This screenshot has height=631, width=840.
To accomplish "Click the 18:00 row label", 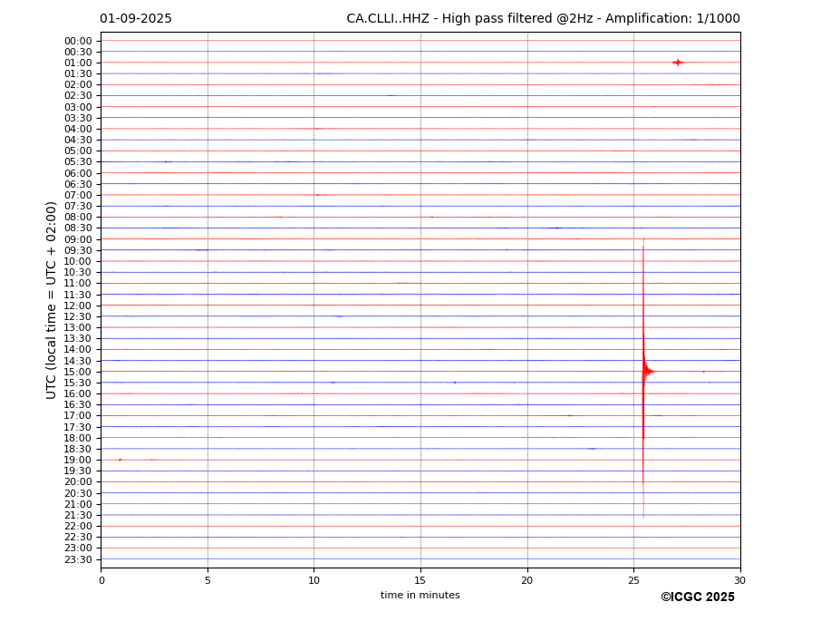I will tap(78, 438).
